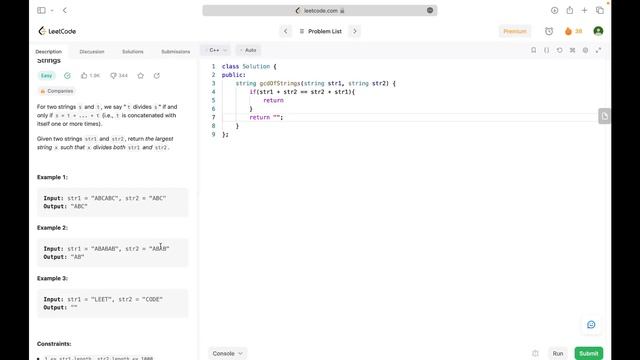Image resolution: width=640 pixels, height=360 pixels.
Task: Format code with the braces icon
Action: tap(547, 50)
